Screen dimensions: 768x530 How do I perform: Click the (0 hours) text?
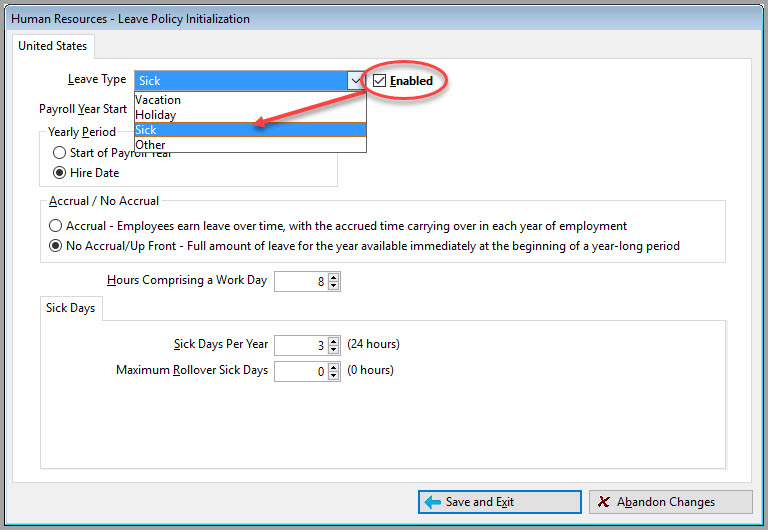(x=370, y=370)
